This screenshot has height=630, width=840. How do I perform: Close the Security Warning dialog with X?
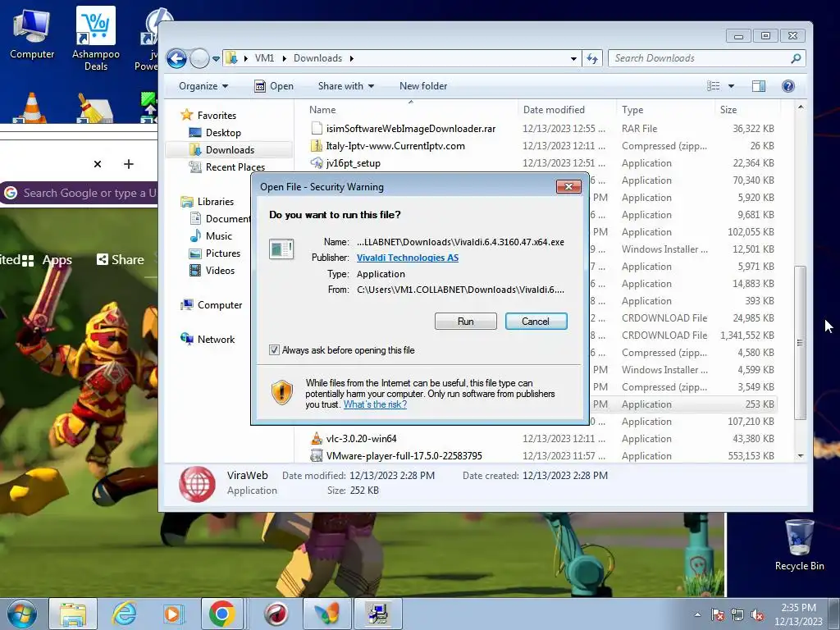pyautogui.click(x=568, y=186)
